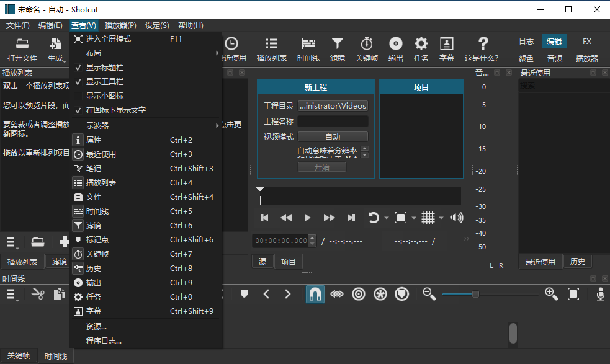Adjust the timeline zoom slider handle
The height and width of the screenshot is (364, 610).
[x=475, y=294]
